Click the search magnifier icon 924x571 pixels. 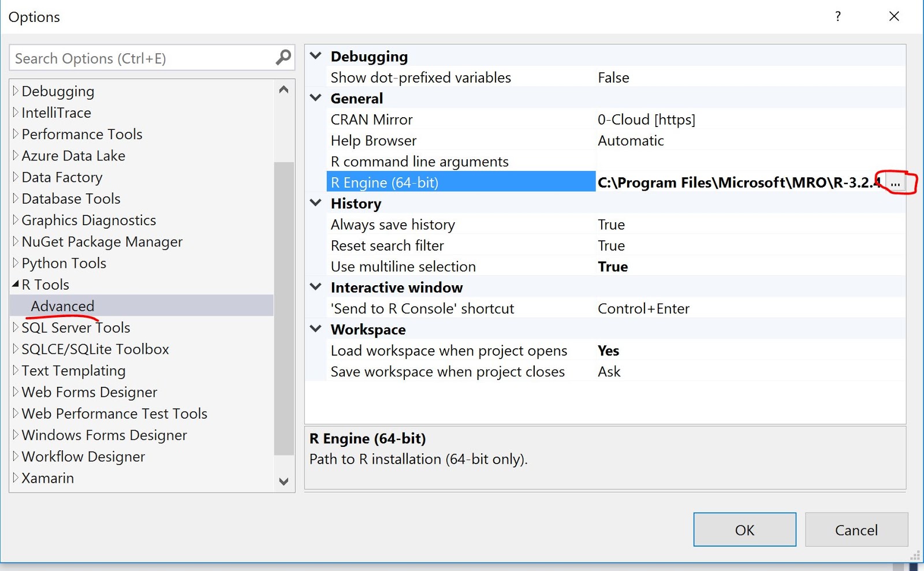282,58
